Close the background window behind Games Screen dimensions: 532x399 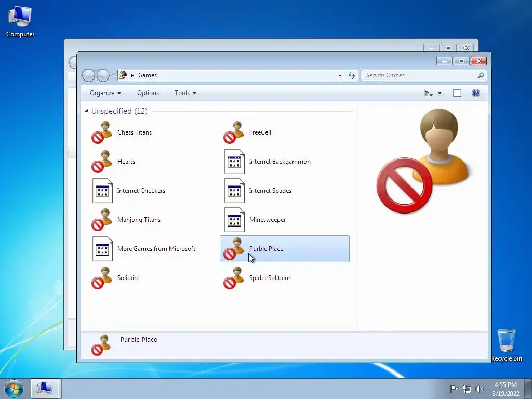point(465,48)
